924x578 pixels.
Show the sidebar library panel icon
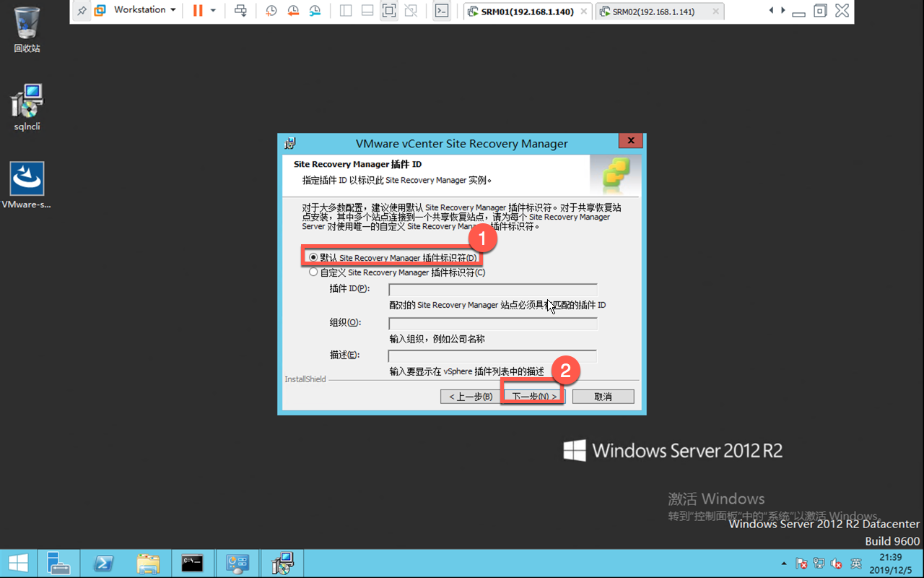point(346,11)
